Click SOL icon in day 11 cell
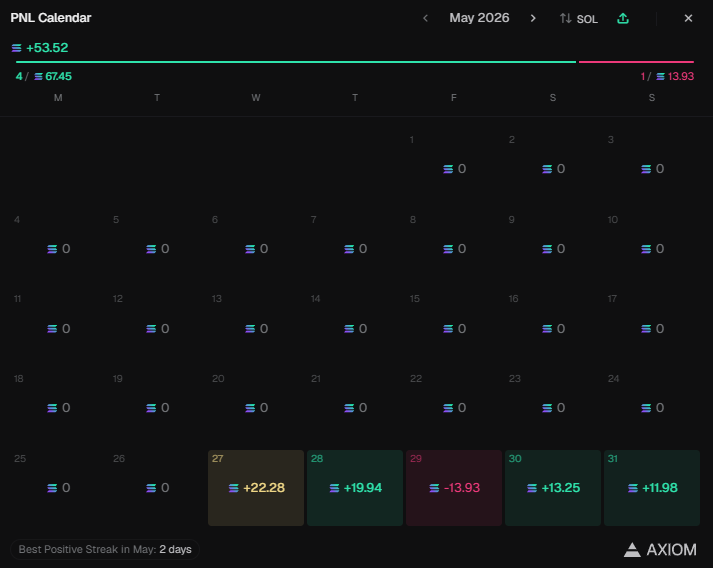The width and height of the screenshot is (713, 568). 52,329
